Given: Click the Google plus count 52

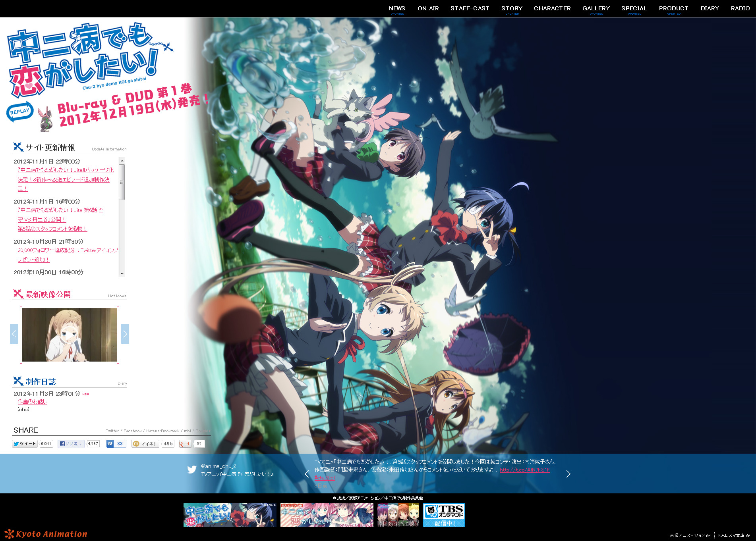Looking at the screenshot, I should pyautogui.click(x=199, y=444).
